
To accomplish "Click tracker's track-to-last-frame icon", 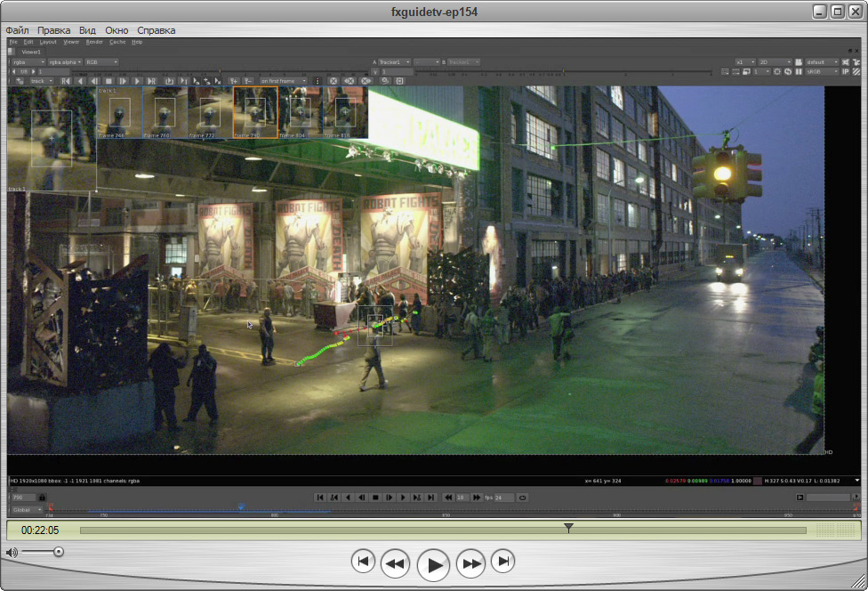I will [152, 81].
